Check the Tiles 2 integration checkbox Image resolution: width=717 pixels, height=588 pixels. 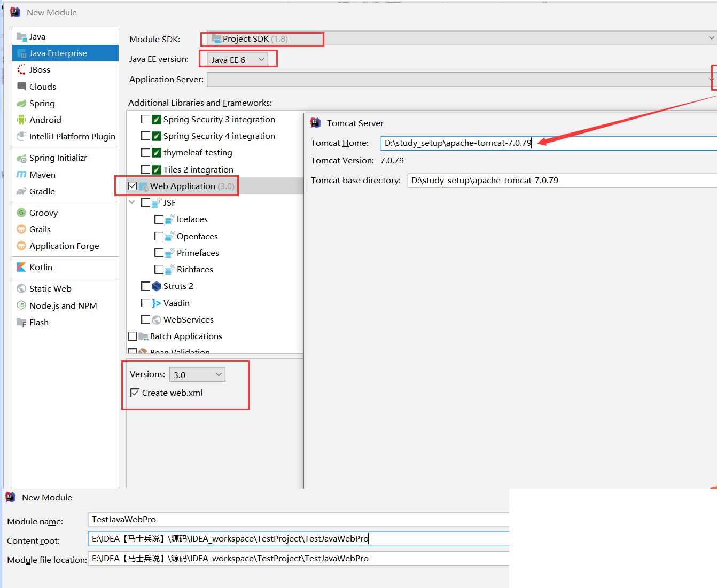point(145,169)
